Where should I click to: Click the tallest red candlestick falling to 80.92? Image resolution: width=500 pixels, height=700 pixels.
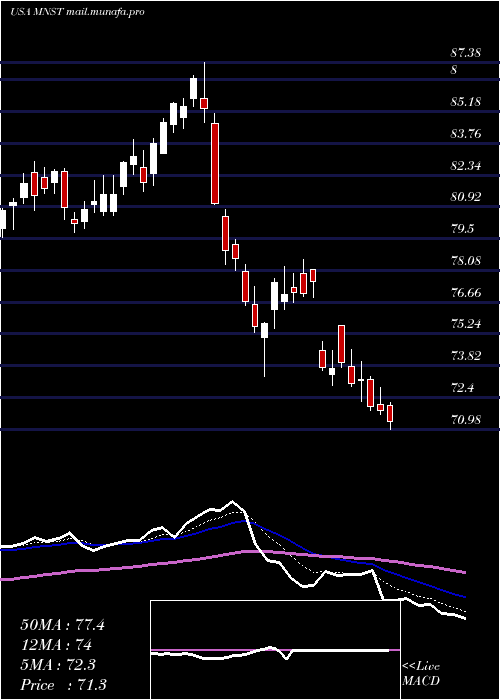tap(215, 163)
